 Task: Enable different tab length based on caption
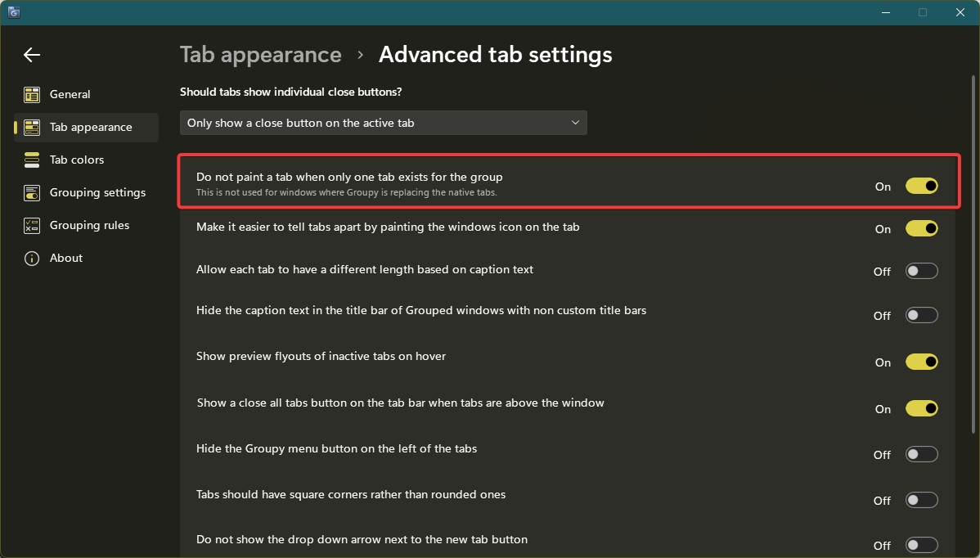click(x=921, y=272)
